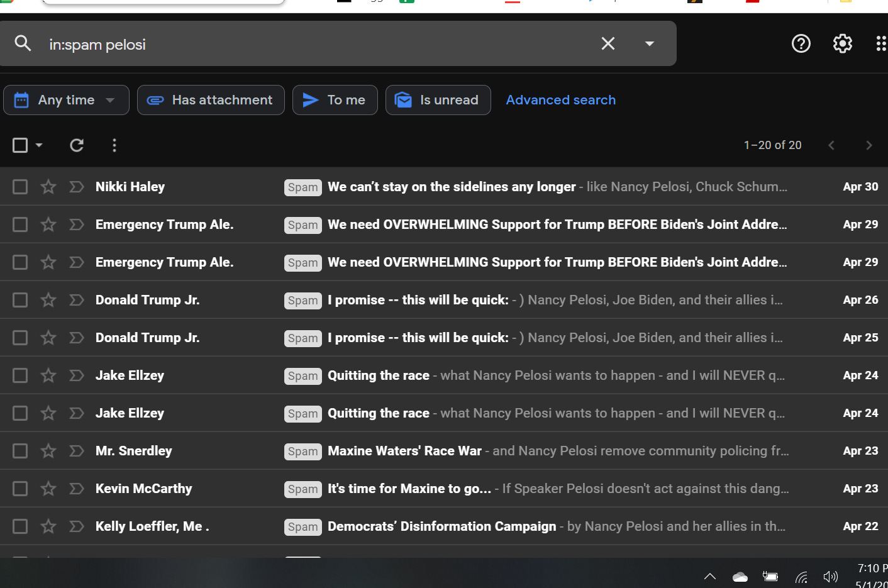888x588 pixels.
Task: Open Gmail settings gear
Action: pyautogui.click(x=843, y=43)
